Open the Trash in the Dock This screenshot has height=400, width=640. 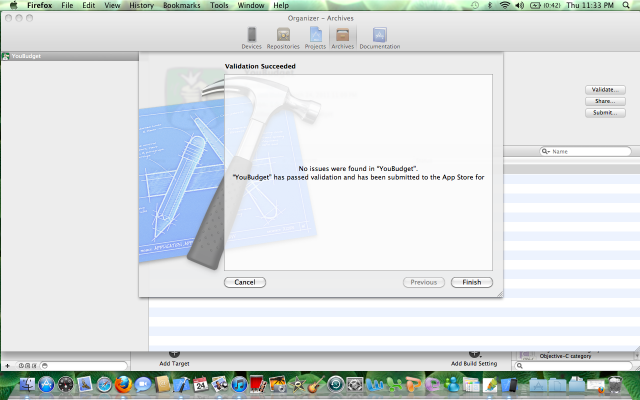616,384
